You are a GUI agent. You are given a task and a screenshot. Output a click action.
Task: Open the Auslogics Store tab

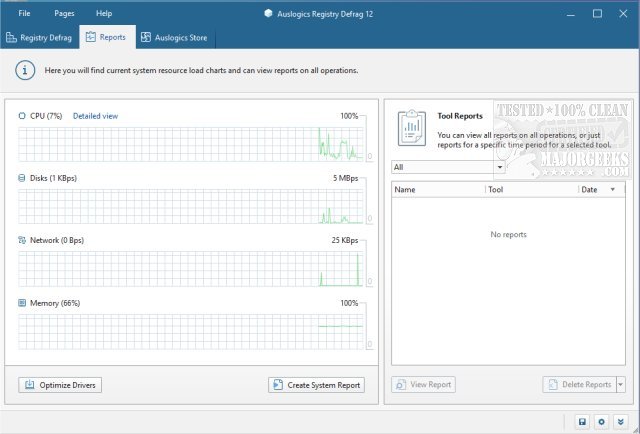point(175,38)
